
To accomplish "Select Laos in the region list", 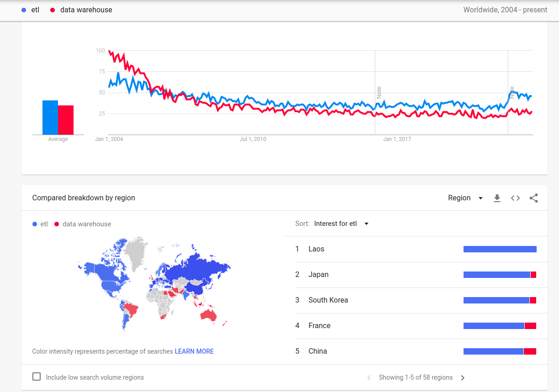I will pos(416,249).
